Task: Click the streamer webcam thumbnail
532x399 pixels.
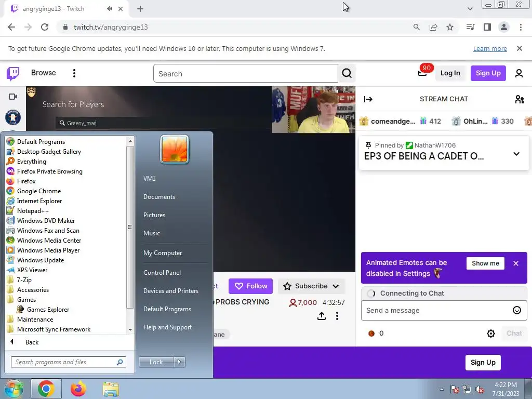Action: 313,110
